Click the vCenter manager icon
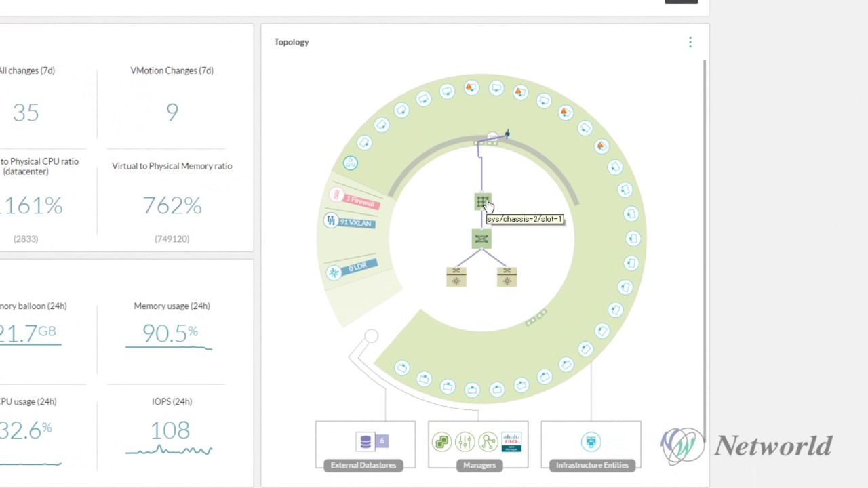Viewport: 868px width, 488px height. point(442,443)
